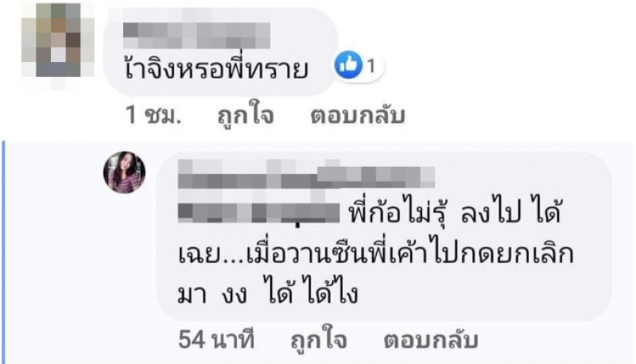Select ตอบกลับ beneath the 54 นาที reply
The image size is (636, 364).
(x=431, y=340)
